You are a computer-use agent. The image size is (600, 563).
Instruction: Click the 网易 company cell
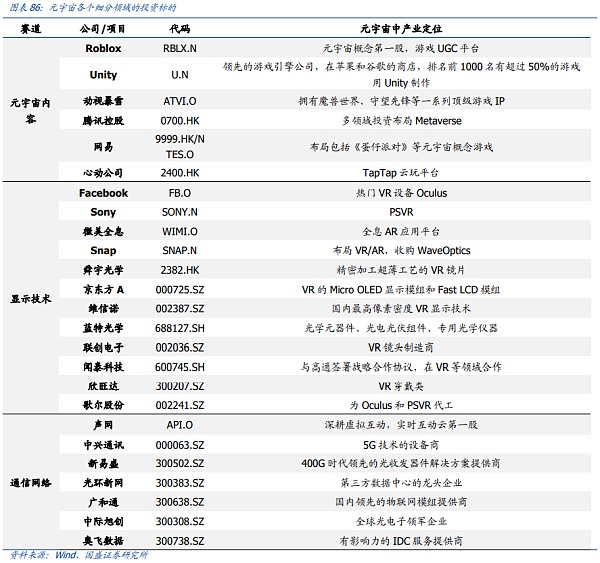(103, 147)
